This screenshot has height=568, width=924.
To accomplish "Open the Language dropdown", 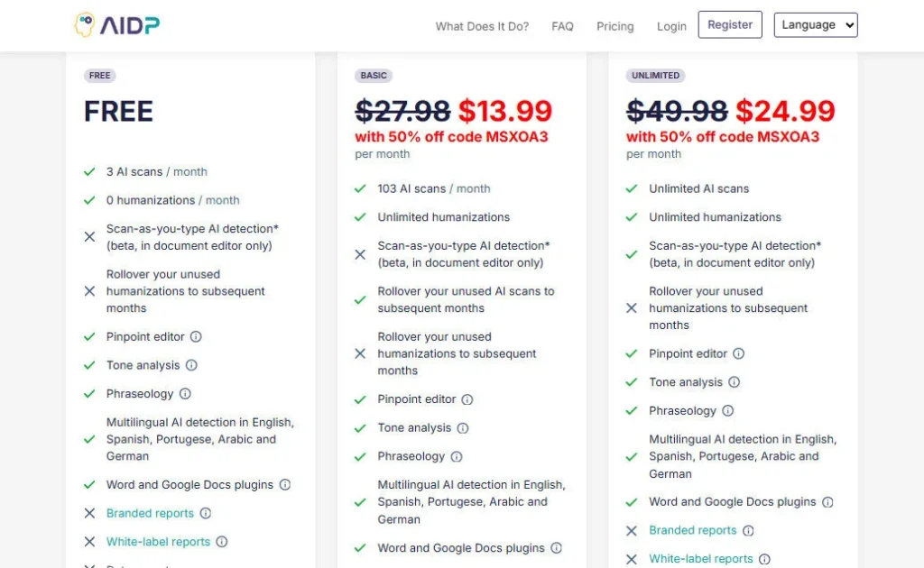I will 816,25.
